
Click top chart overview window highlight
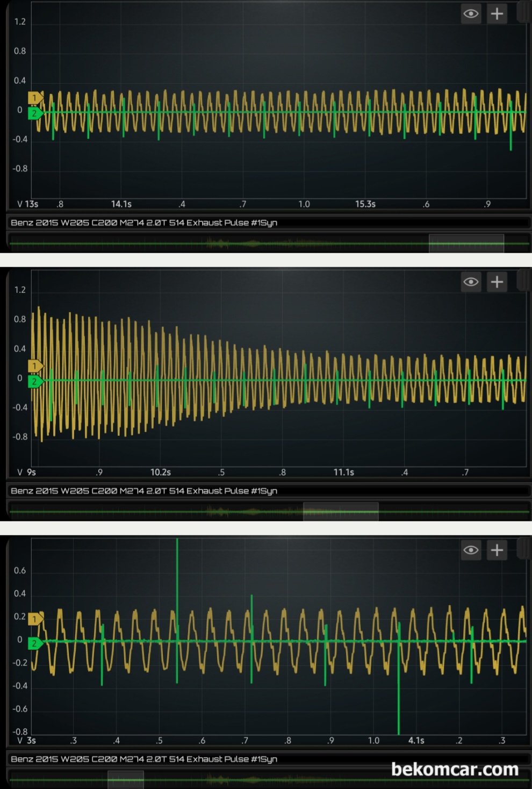466,243
